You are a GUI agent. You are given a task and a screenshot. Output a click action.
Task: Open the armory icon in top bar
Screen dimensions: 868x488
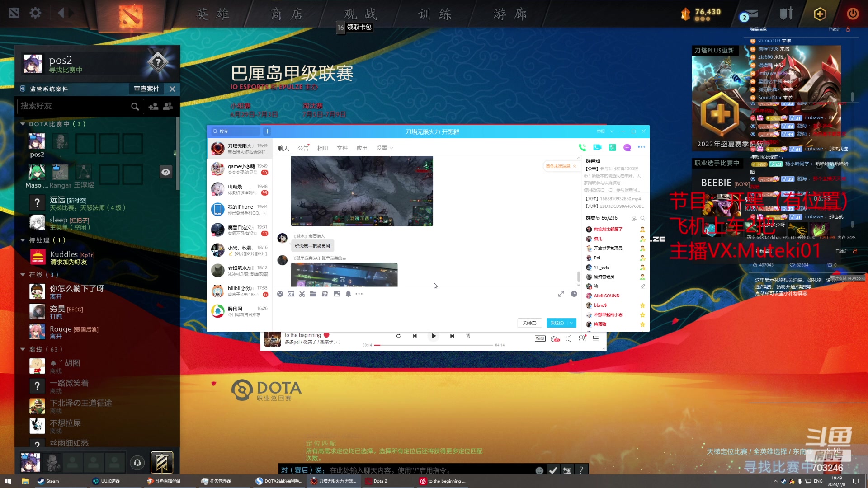click(786, 14)
